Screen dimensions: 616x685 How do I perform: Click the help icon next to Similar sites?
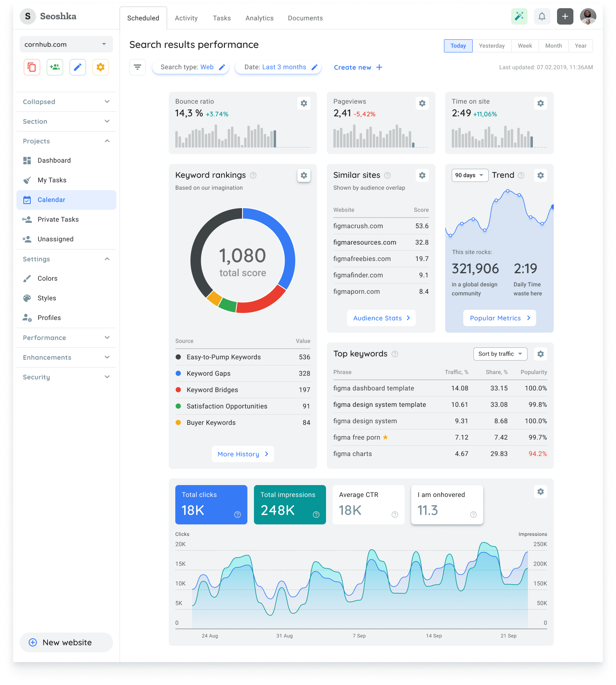[x=387, y=175]
